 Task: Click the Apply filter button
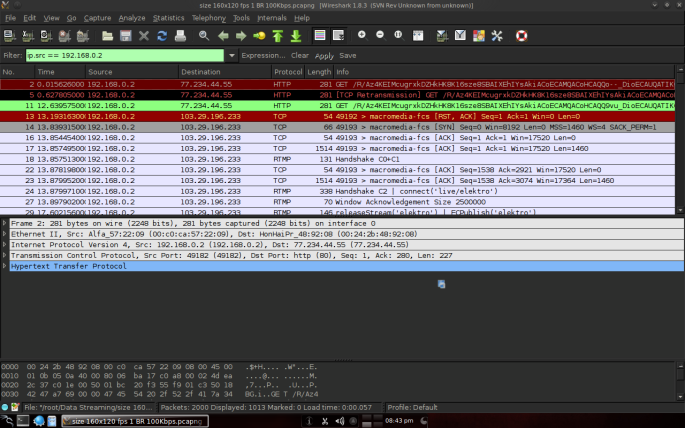(x=324, y=55)
